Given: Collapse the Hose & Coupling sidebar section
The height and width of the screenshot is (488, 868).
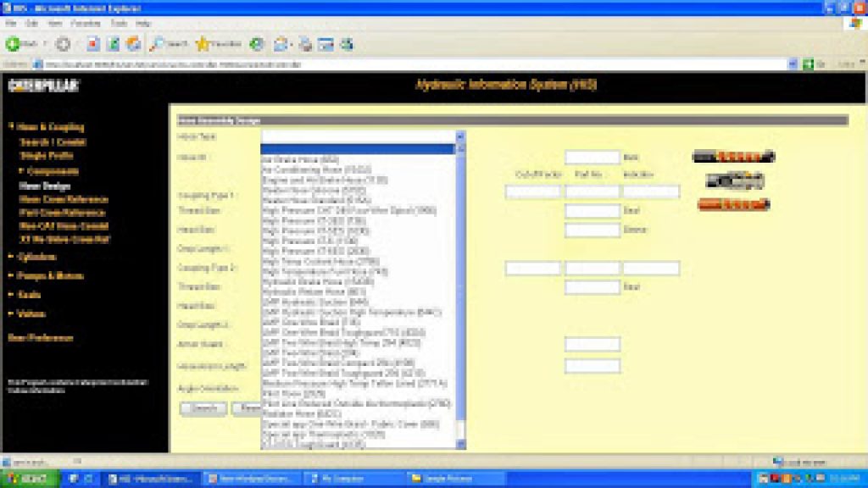Looking at the screenshot, I should coord(11,127).
